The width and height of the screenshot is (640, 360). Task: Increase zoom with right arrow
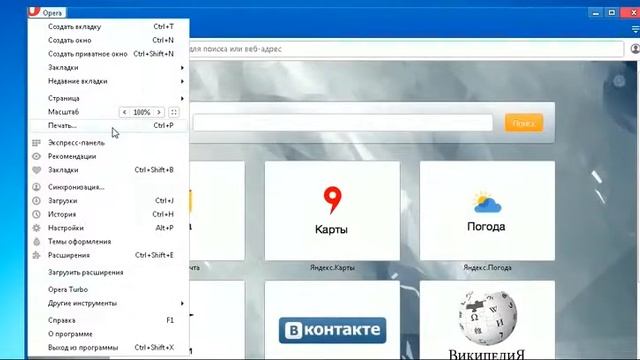[x=159, y=112]
